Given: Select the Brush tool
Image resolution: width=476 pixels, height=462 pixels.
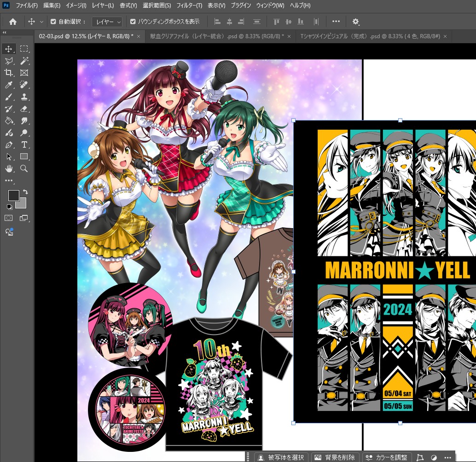Looking at the screenshot, I should [8, 97].
